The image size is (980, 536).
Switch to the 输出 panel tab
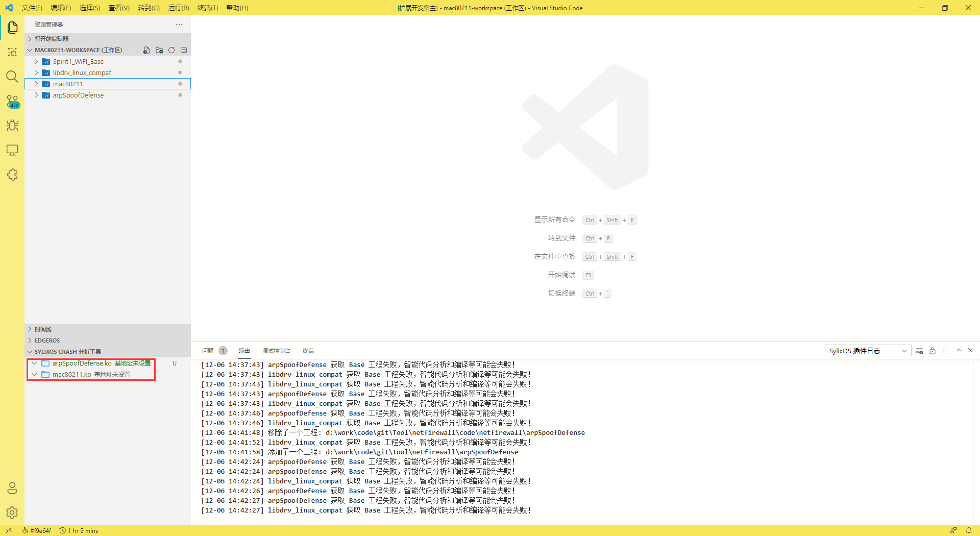pos(244,351)
